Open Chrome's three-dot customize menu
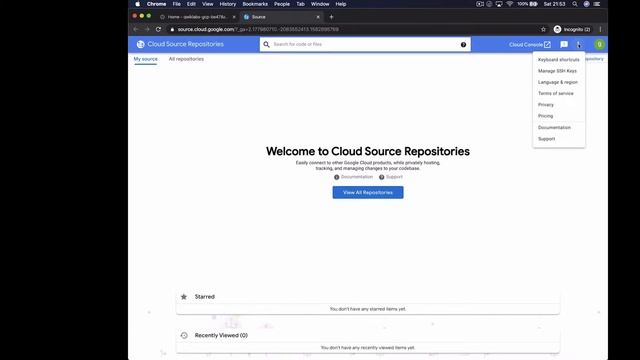Screen dimensions: 640x360 pyautogui.click(x=600, y=29)
